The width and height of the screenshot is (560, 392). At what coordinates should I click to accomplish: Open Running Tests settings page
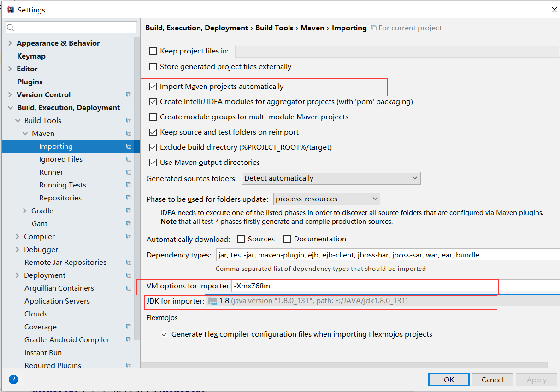tap(63, 185)
